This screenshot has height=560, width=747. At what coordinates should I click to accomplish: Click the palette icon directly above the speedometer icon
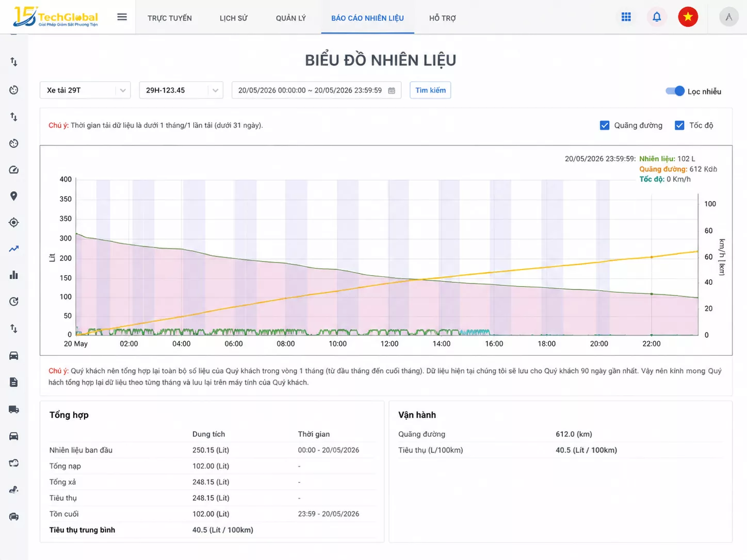click(x=14, y=143)
